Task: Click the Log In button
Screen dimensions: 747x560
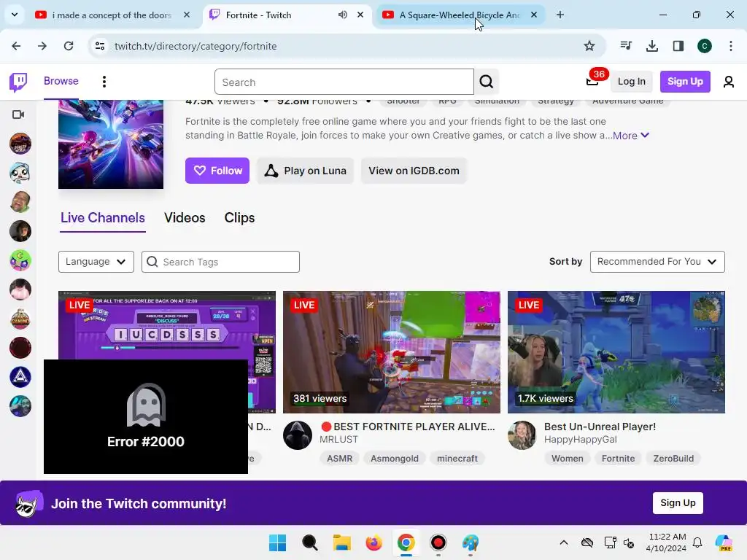Action: point(632,82)
